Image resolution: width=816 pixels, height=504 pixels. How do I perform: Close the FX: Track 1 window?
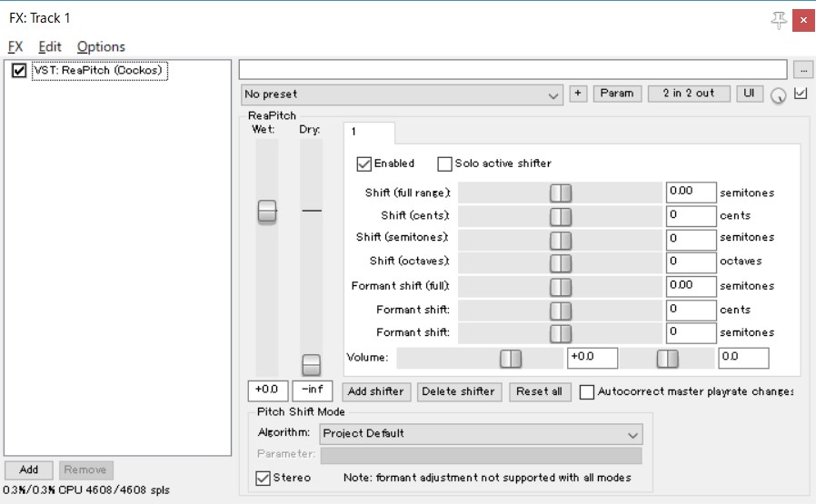pos(803,20)
